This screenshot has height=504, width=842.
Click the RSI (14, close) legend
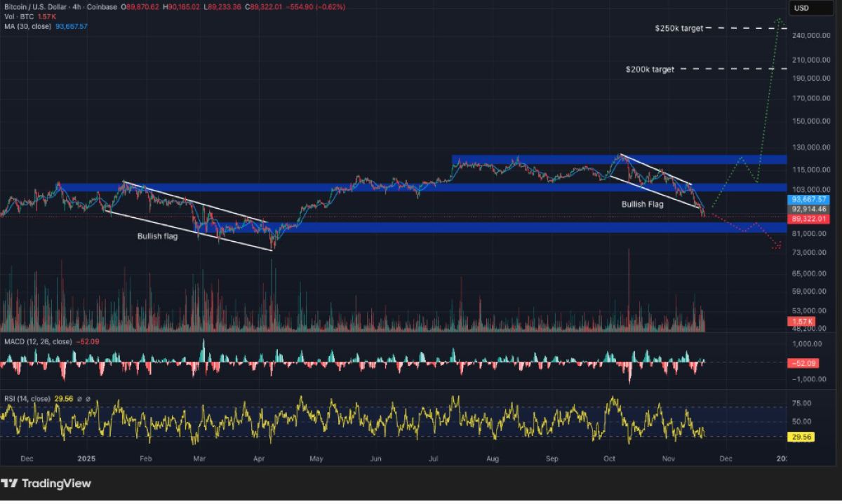point(27,398)
